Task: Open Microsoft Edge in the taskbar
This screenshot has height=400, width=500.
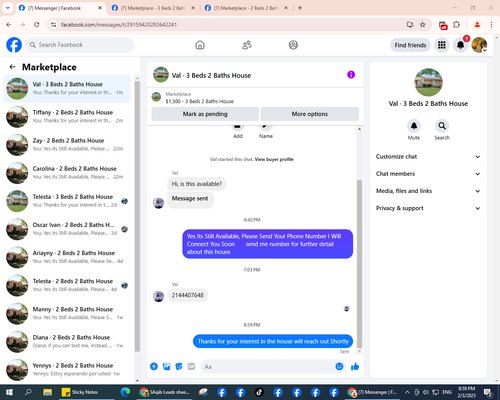Action: click(x=125, y=392)
